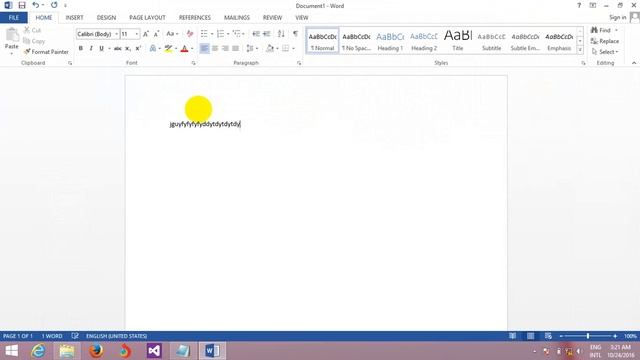Viewport: 640px width, 360px height.
Task: Click the Select button in Editing
Action: coord(604,52)
